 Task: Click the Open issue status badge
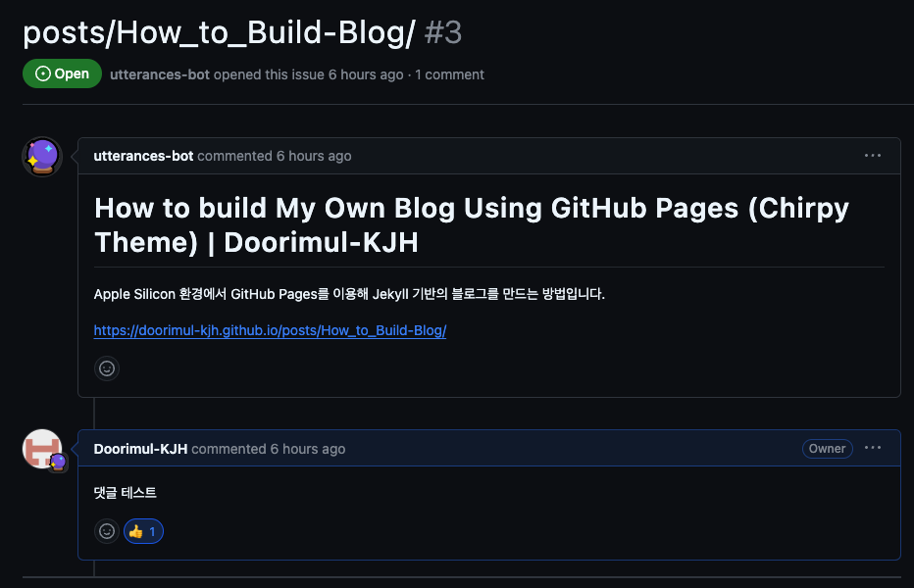click(62, 73)
